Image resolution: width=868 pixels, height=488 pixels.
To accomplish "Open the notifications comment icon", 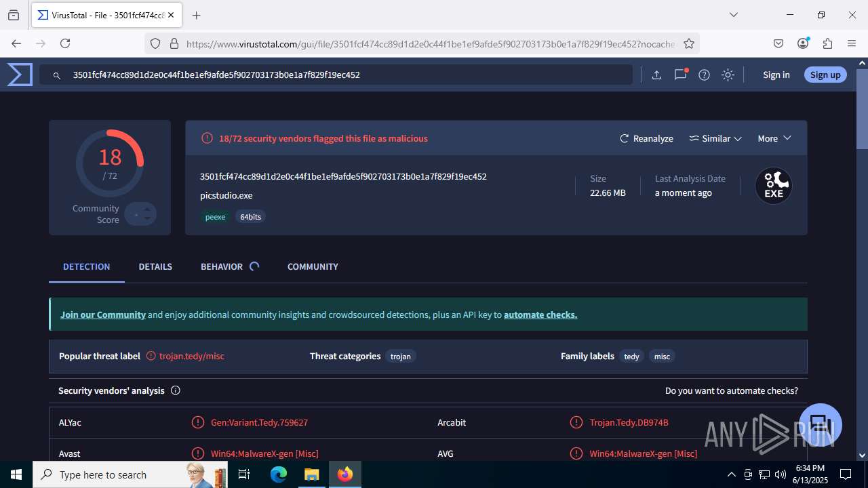I will click(x=681, y=75).
